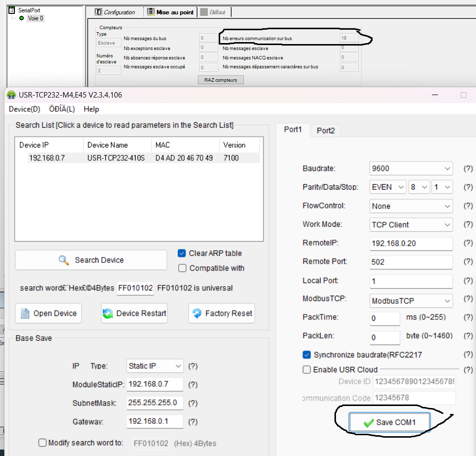Click the document icon on Open Device
Image resolution: width=476 pixels, height=456 pixels.
pyautogui.click(x=25, y=313)
